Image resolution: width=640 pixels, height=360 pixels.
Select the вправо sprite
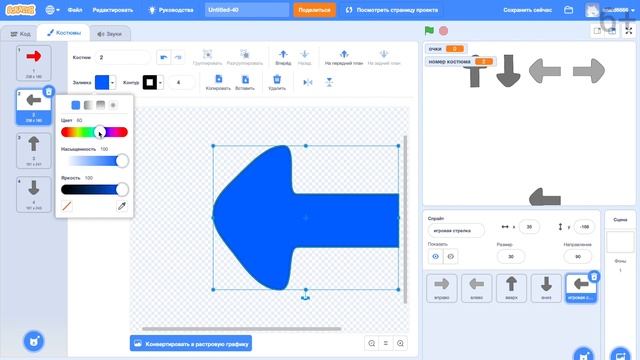[442, 288]
